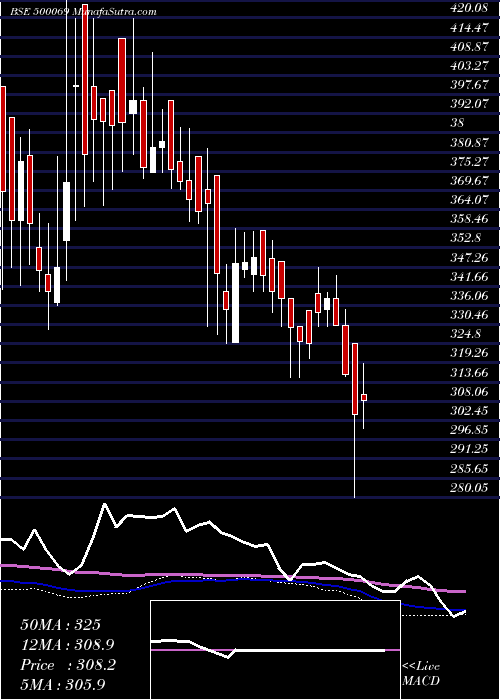
Task: Choose the 347.26 price axis label
Action: point(469,258)
